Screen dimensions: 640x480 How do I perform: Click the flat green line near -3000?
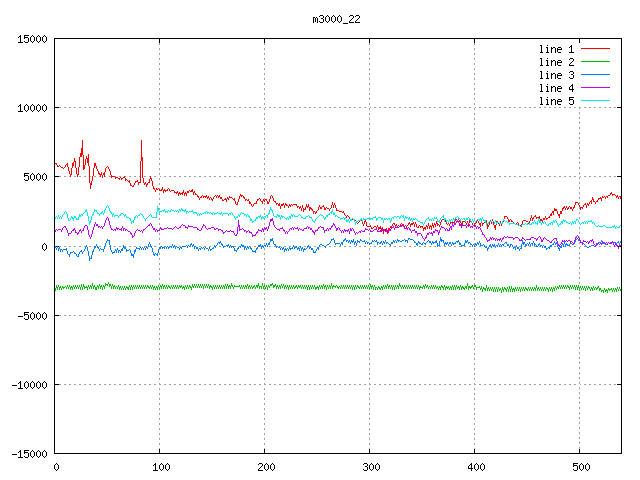coord(300,287)
